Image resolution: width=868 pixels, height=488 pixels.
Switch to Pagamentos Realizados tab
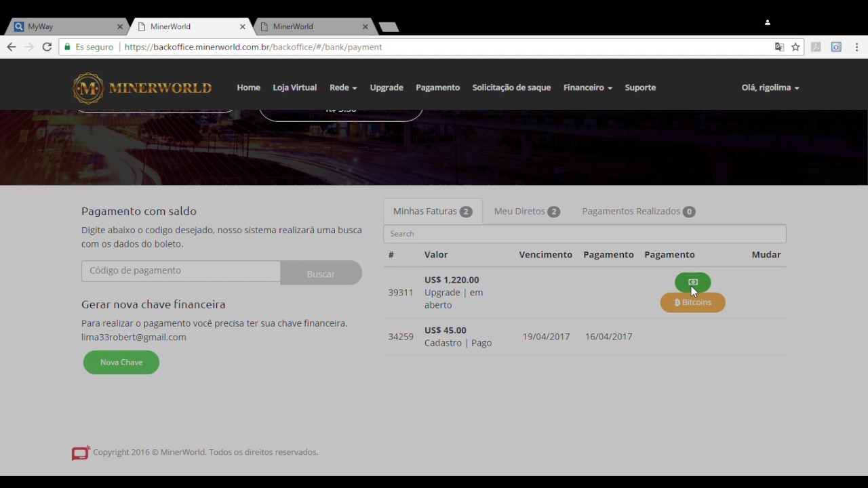[x=638, y=211]
